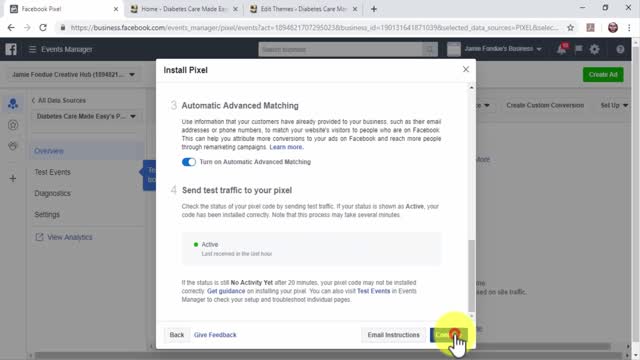The image size is (640, 360).
Task: Open the help question mark icon
Action: [620, 49]
